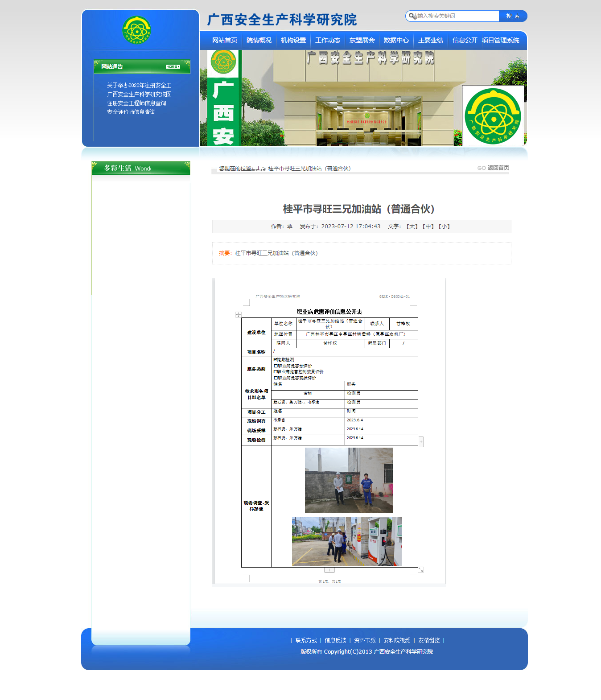Open the 主要业绩 menu item

pyautogui.click(x=431, y=40)
